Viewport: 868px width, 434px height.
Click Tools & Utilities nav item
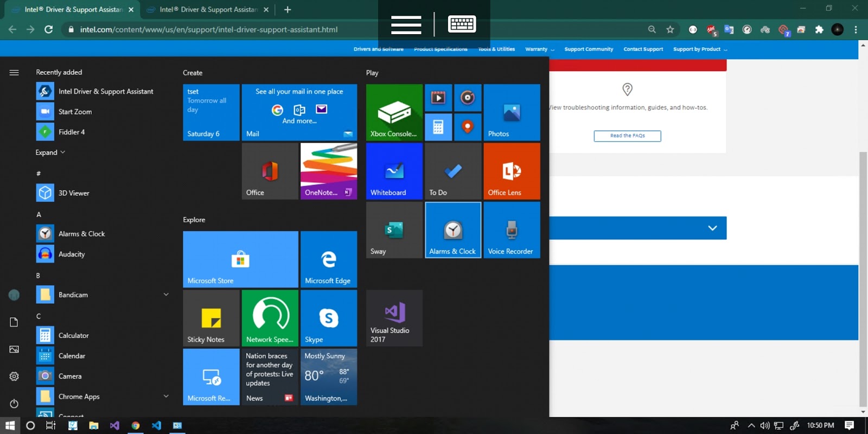496,49
